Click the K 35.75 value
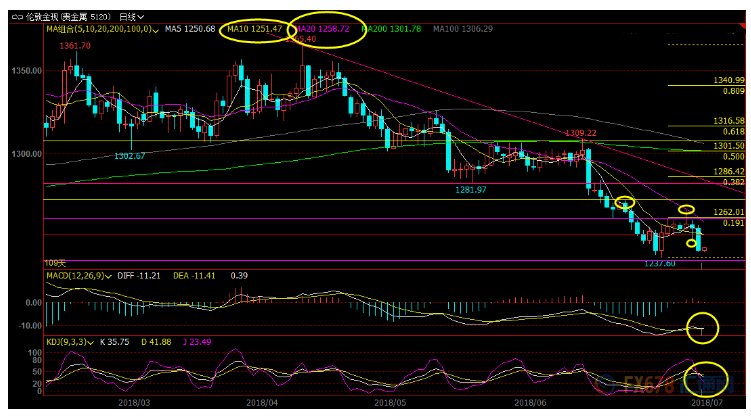The width and height of the screenshot is (751, 418). pyautogui.click(x=114, y=342)
